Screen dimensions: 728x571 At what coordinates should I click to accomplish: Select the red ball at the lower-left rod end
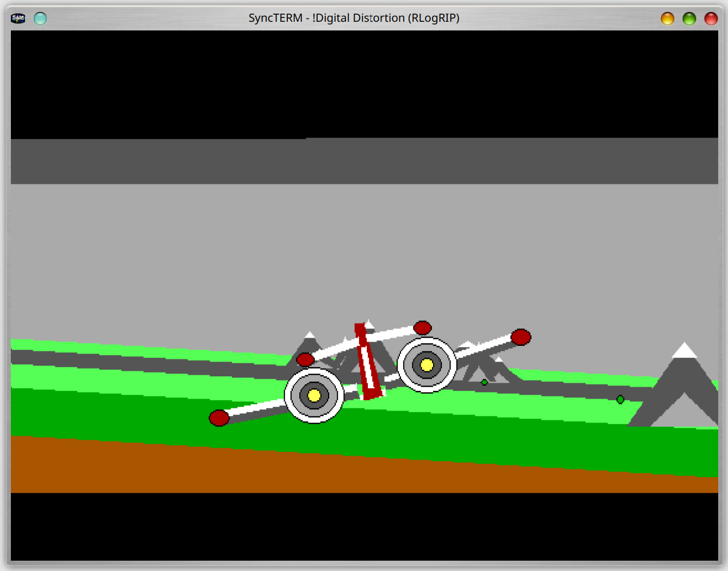click(x=219, y=418)
